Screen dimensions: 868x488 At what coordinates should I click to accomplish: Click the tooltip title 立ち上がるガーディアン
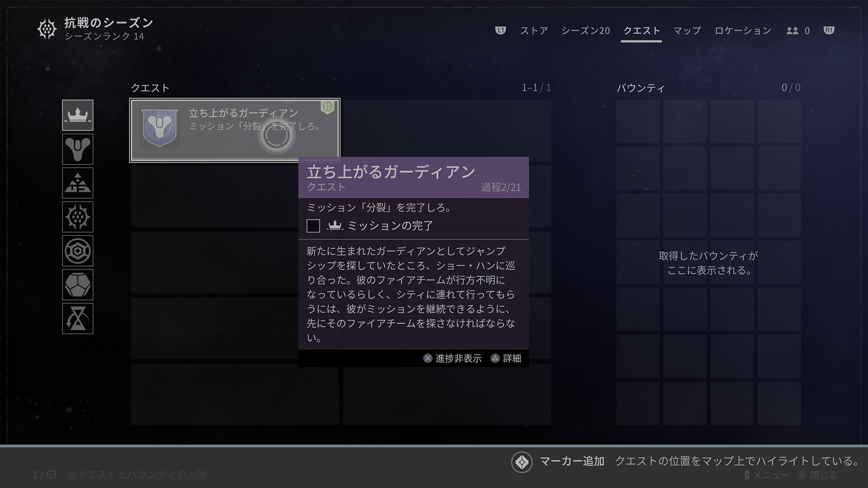coord(391,172)
